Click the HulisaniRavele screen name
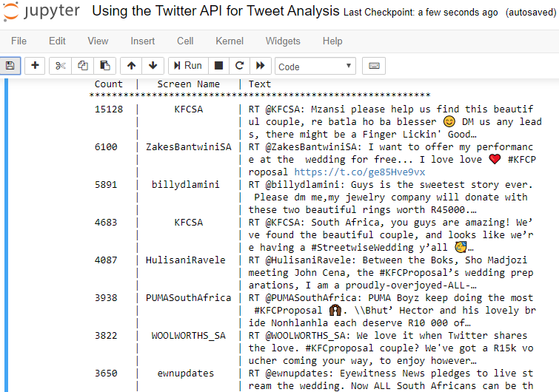This screenshot has width=559, height=392. pos(186,260)
